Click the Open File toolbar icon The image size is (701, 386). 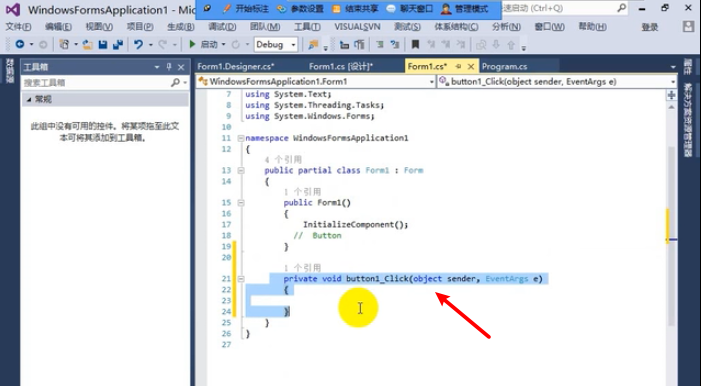(x=88, y=44)
